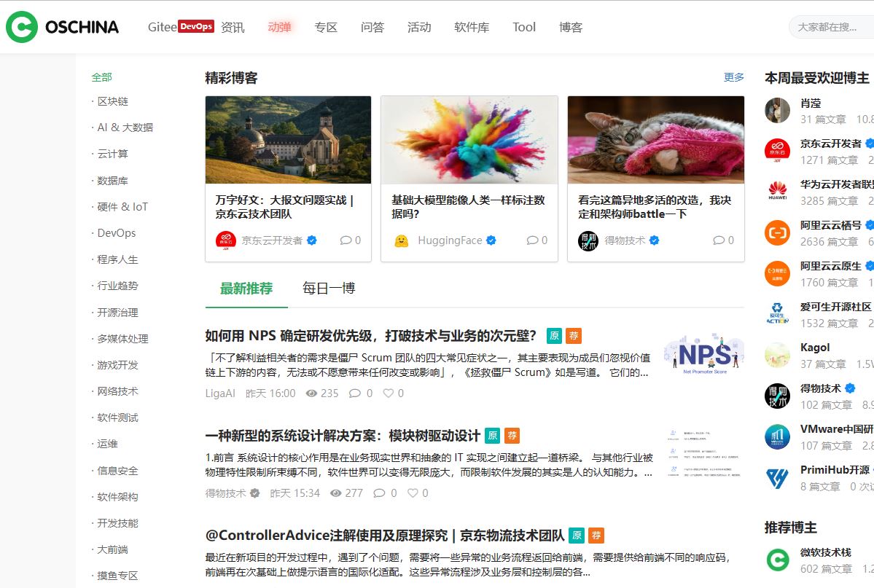Click the 京东云开发者 avatar in popular bloggers
The width and height of the screenshot is (874, 588).
[778, 151]
